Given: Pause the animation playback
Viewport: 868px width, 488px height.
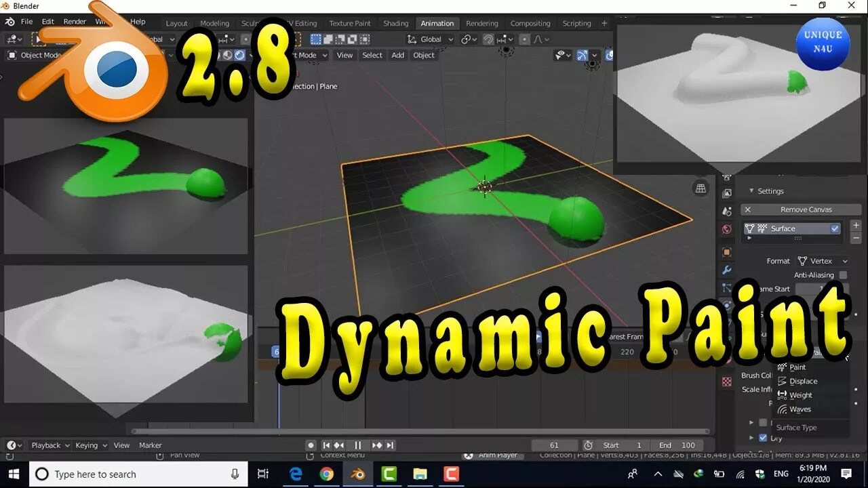Looking at the screenshot, I should click(x=358, y=445).
